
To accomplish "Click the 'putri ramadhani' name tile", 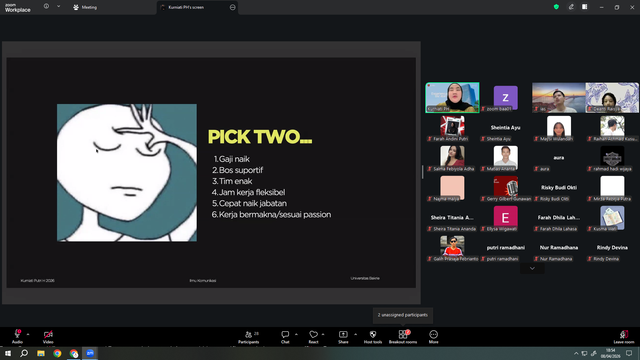I will [505, 248].
